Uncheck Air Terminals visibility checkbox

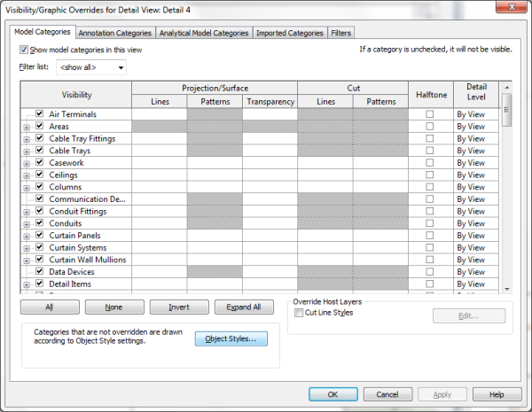pyautogui.click(x=40, y=113)
